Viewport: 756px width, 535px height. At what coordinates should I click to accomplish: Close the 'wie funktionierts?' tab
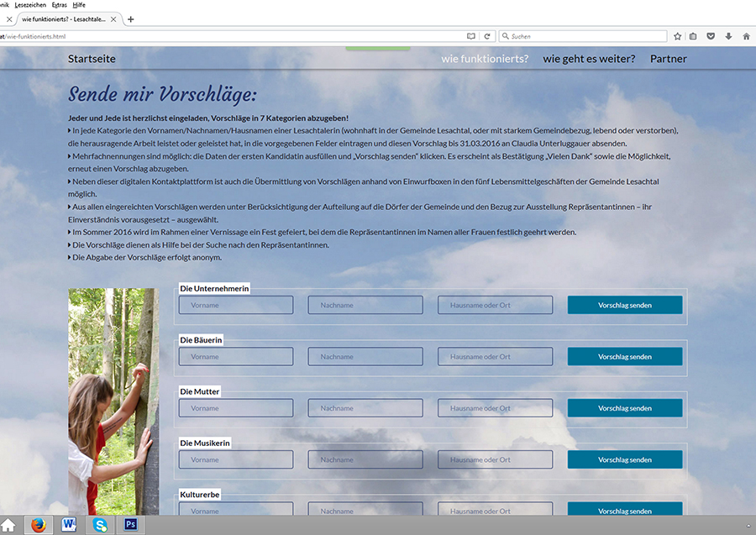tap(113, 19)
